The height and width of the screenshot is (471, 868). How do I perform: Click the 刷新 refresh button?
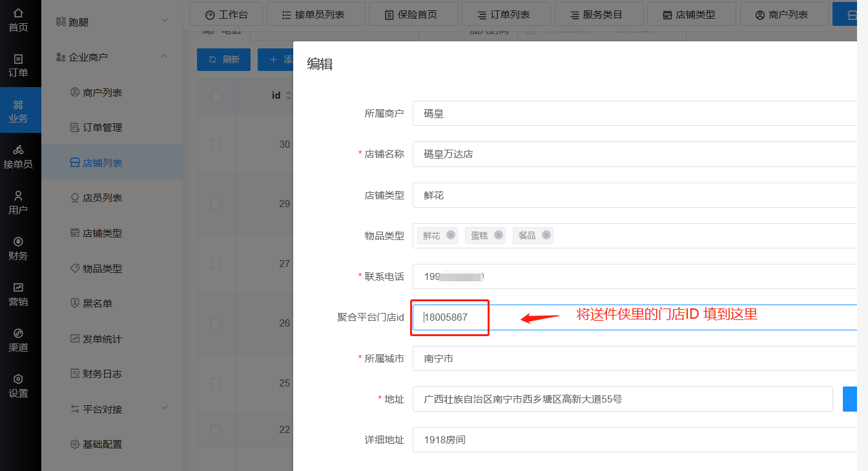point(223,59)
